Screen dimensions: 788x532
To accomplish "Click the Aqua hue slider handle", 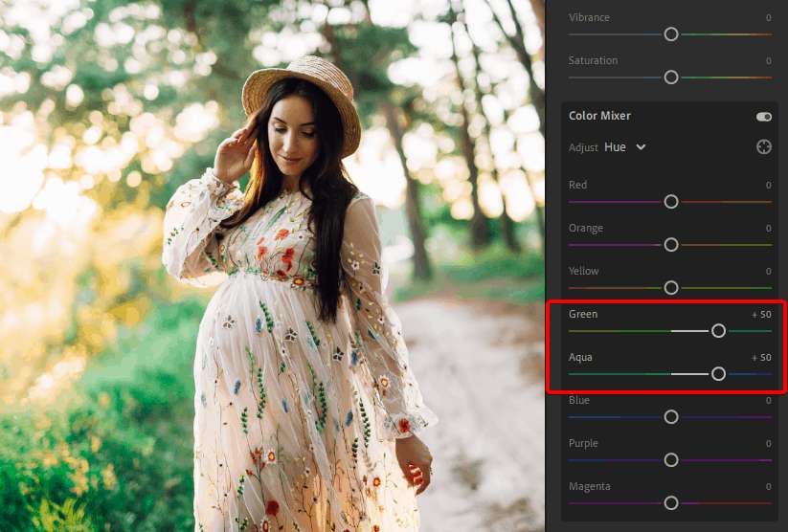I will click(x=718, y=374).
